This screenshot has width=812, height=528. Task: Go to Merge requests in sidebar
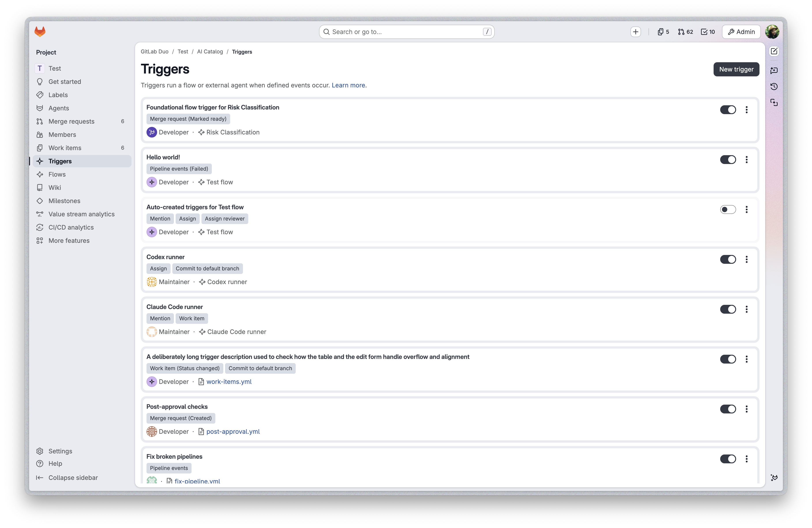point(82,121)
